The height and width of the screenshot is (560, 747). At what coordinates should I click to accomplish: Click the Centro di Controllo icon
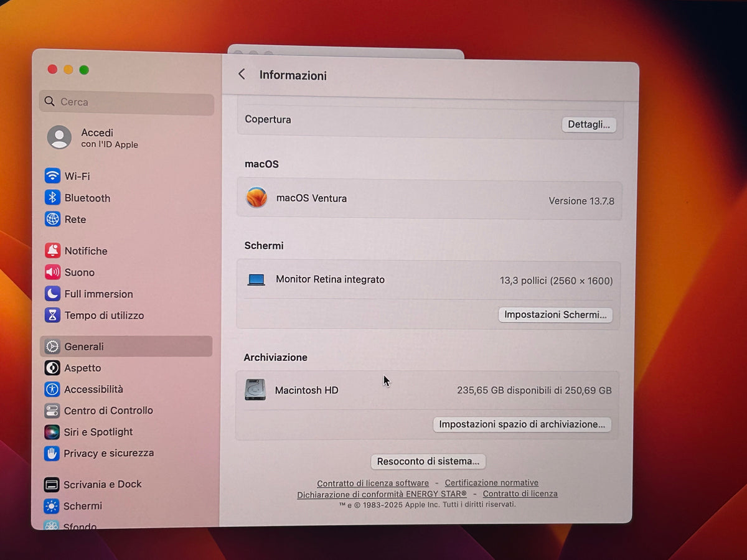point(52,411)
